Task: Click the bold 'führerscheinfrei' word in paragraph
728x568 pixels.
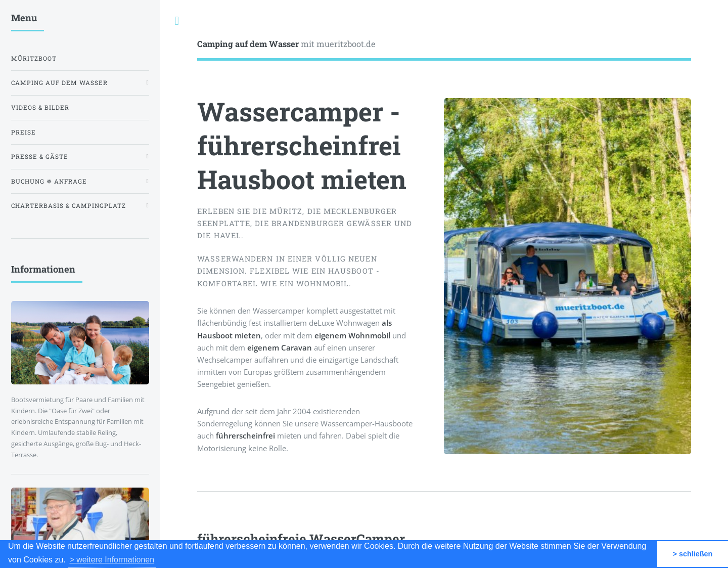Action: [245, 435]
